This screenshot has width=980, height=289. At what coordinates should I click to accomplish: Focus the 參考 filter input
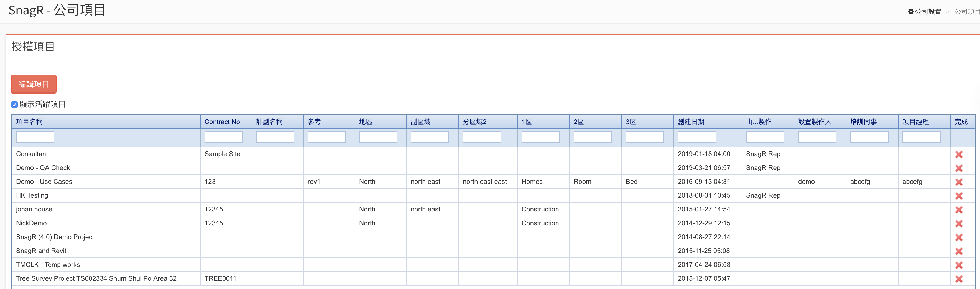(326, 137)
